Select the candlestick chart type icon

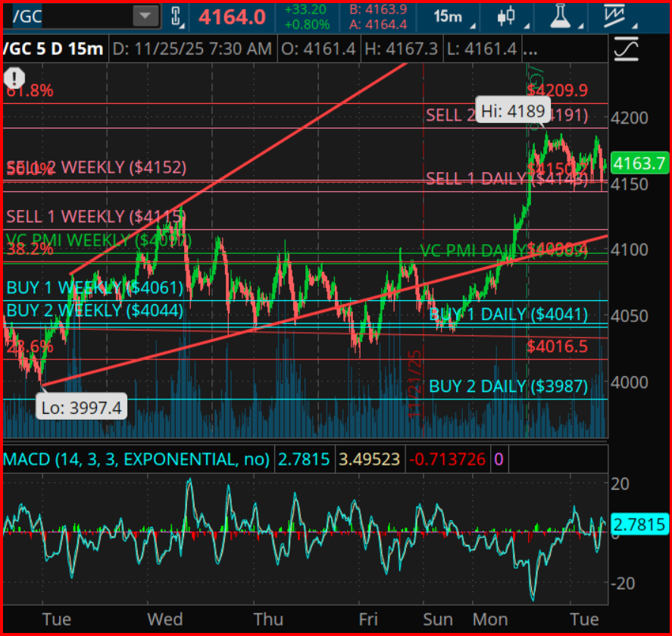coord(508,16)
